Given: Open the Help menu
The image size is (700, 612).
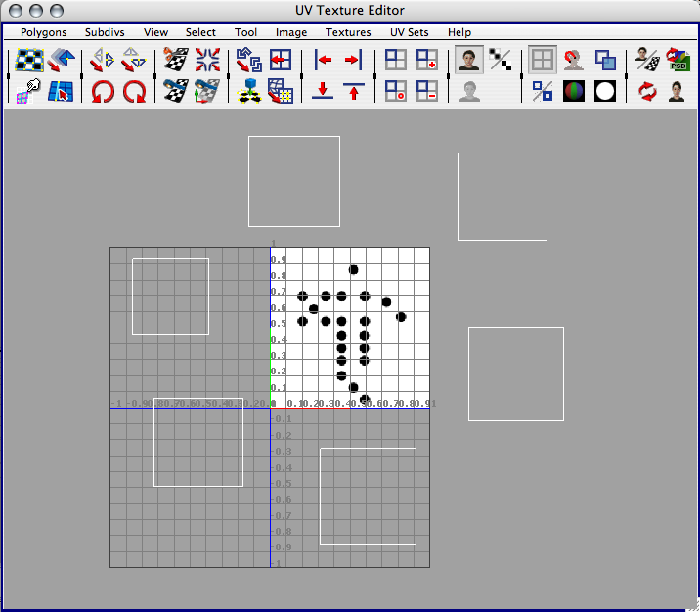Looking at the screenshot, I should [459, 32].
